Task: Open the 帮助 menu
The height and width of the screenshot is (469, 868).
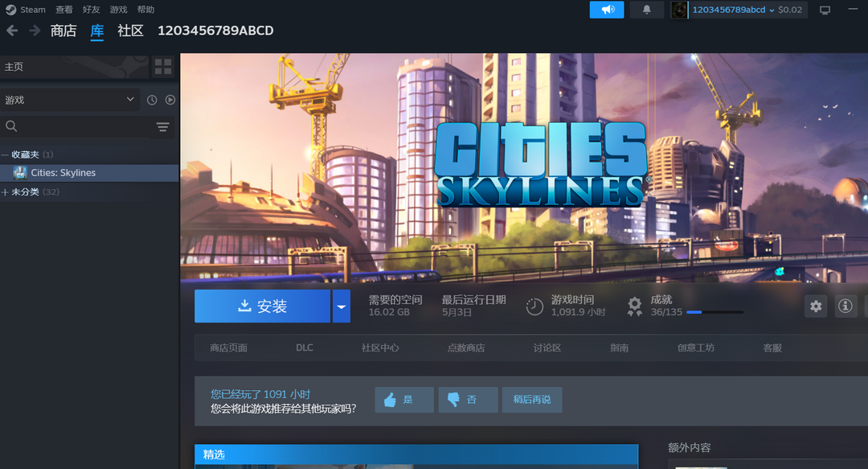Action: pyautogui.click(x=145, y=10)
